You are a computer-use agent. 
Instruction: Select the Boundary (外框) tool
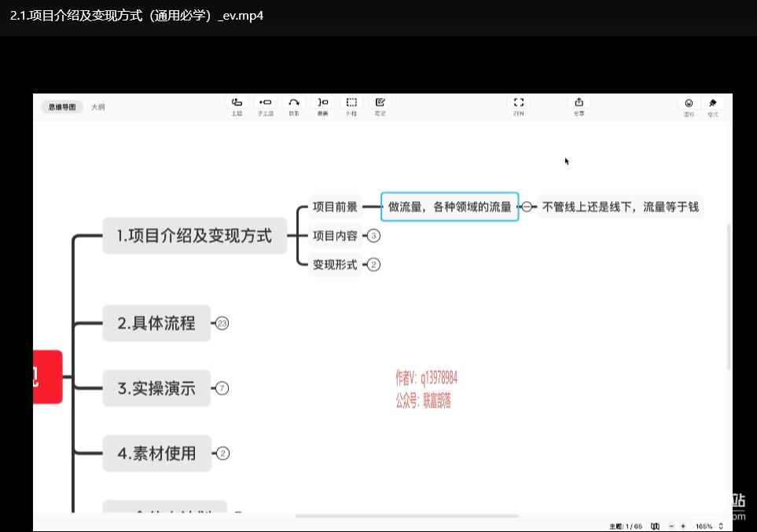point(351,103)
